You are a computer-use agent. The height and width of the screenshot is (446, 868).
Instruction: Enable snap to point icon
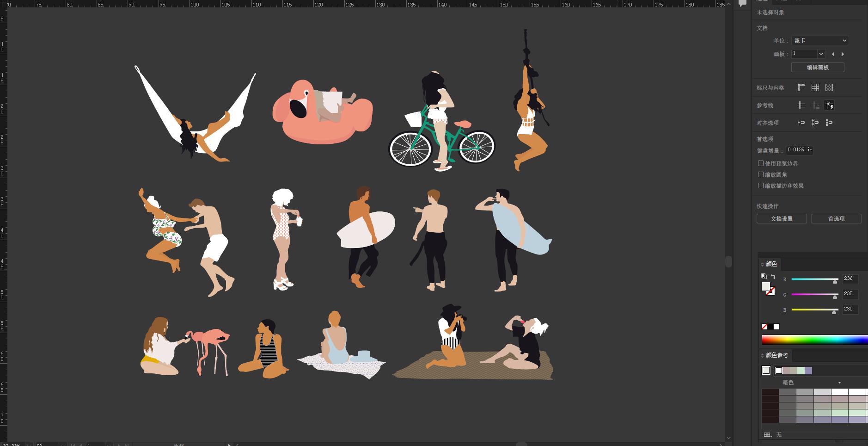(801, 123)
